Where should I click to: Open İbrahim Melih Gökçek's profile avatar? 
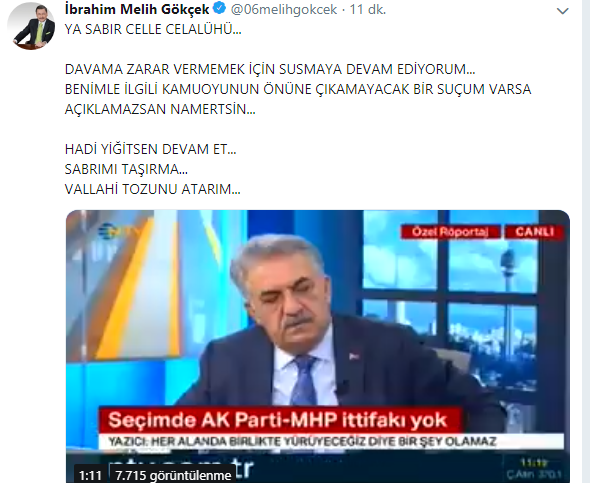pos(32,26)
